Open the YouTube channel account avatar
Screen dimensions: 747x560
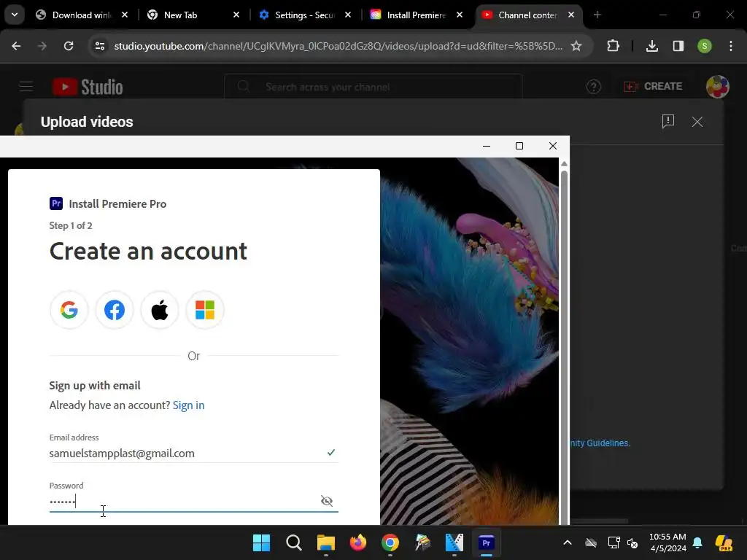[718, 87]
